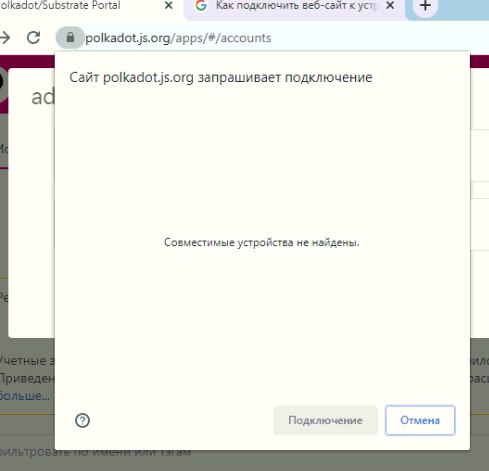Click the browser forward arrow

pyautogui.click(x=5, y=37)
